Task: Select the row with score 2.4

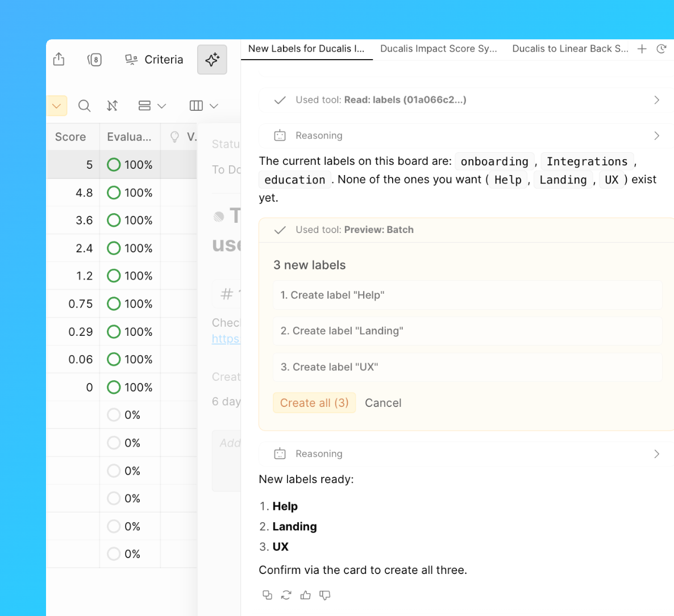Action: click(x=122, y=248)
